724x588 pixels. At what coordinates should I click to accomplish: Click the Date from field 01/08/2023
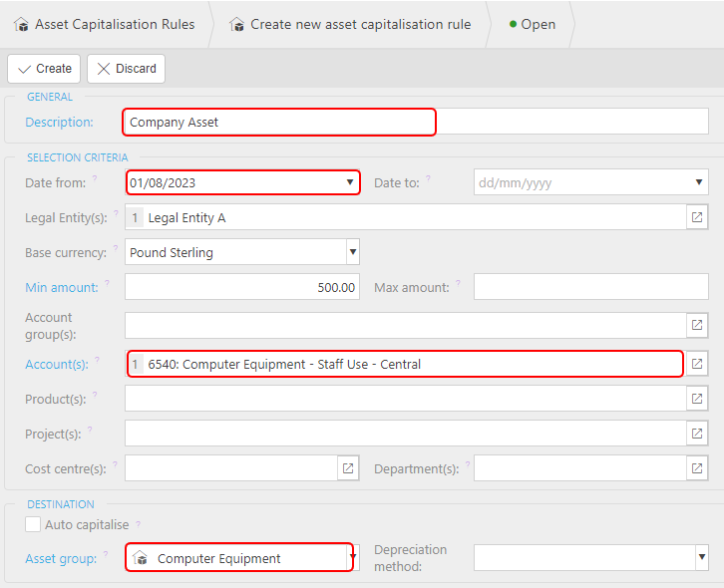tap(242, 182)
